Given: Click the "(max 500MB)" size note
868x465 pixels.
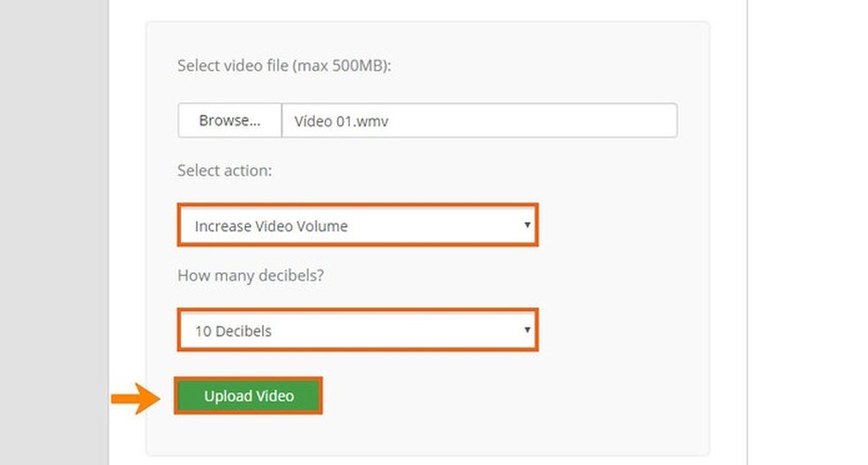Looking at the screenshot, I should tap(342, 65).
